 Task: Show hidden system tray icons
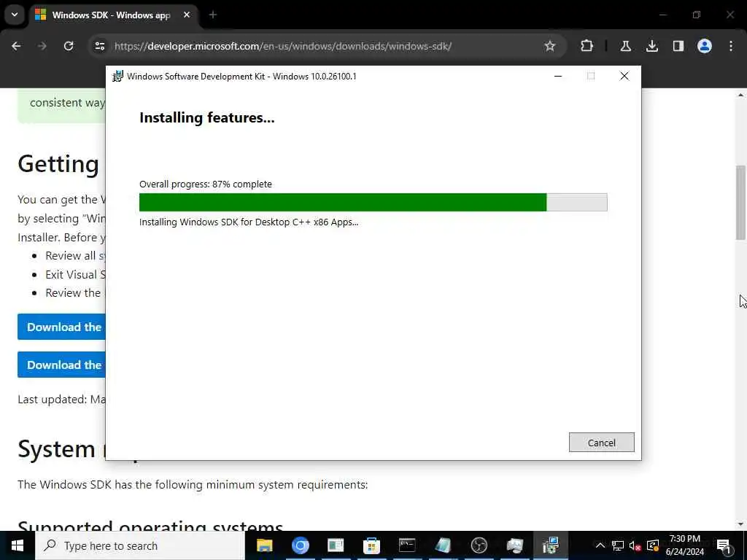coord(600,545)
